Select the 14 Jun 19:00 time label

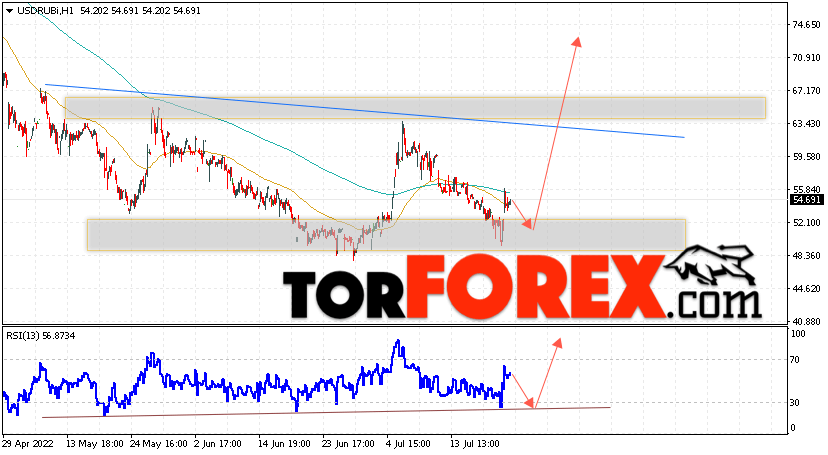[287, 444]
